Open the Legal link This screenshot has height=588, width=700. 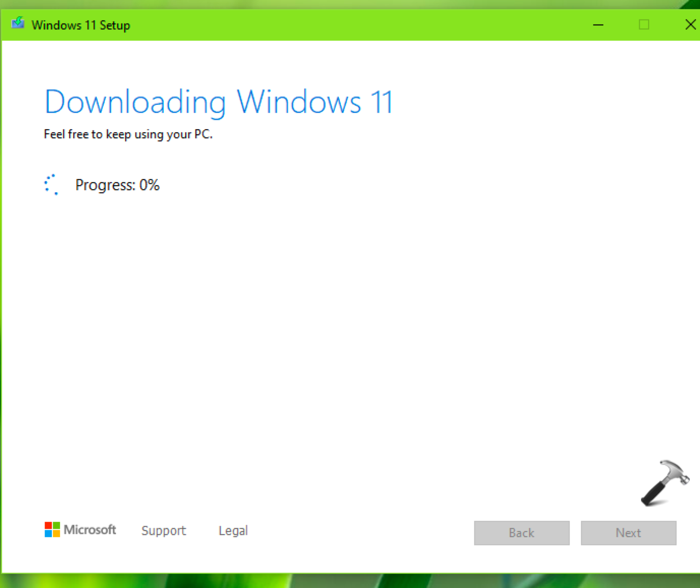[234, 531]
